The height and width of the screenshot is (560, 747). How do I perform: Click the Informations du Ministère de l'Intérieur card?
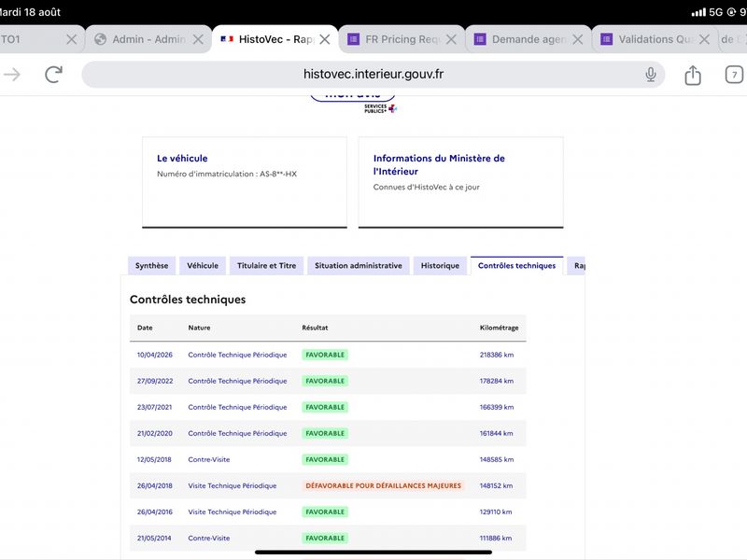coord(460,182)
